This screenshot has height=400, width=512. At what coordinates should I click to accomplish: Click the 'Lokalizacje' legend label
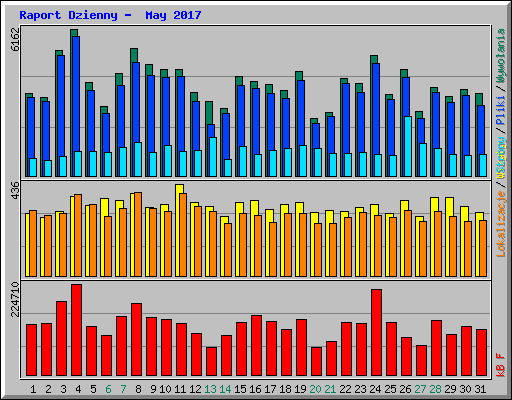click(x=501, y=224)
